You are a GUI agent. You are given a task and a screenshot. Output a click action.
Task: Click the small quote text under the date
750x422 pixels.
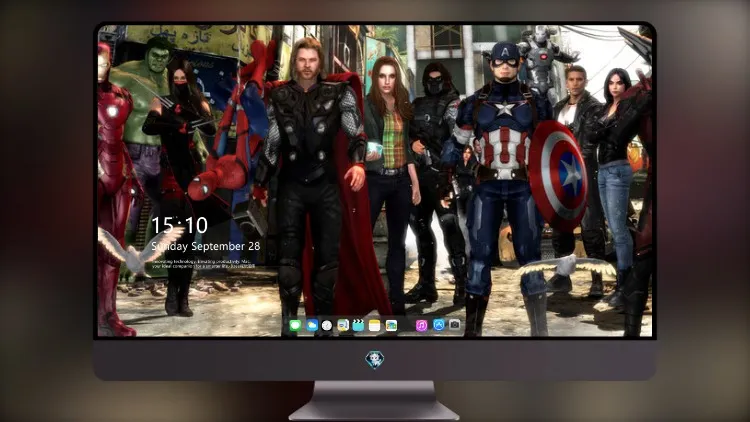click(203, 264)
